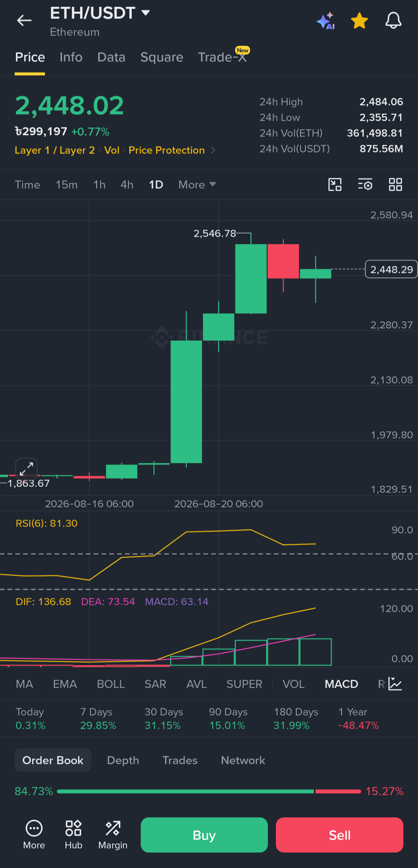Select the MA indicator
Screen dimensions: 418x868
click(x=24, y=684)
